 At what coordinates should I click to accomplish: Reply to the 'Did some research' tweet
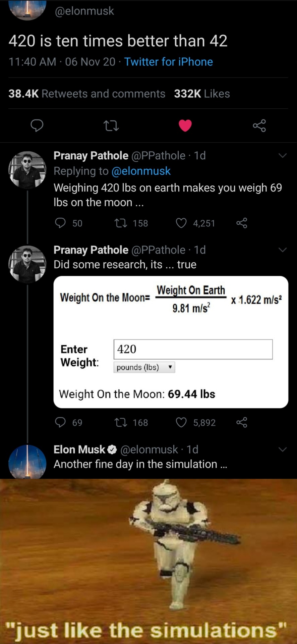click(60, 422)
